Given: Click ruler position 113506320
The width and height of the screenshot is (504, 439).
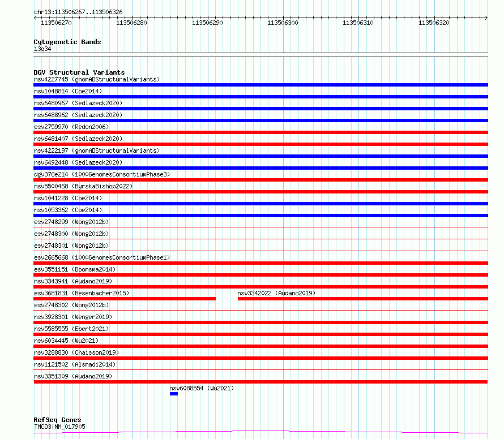Looking at the screenshot, I should coord(434,23).
